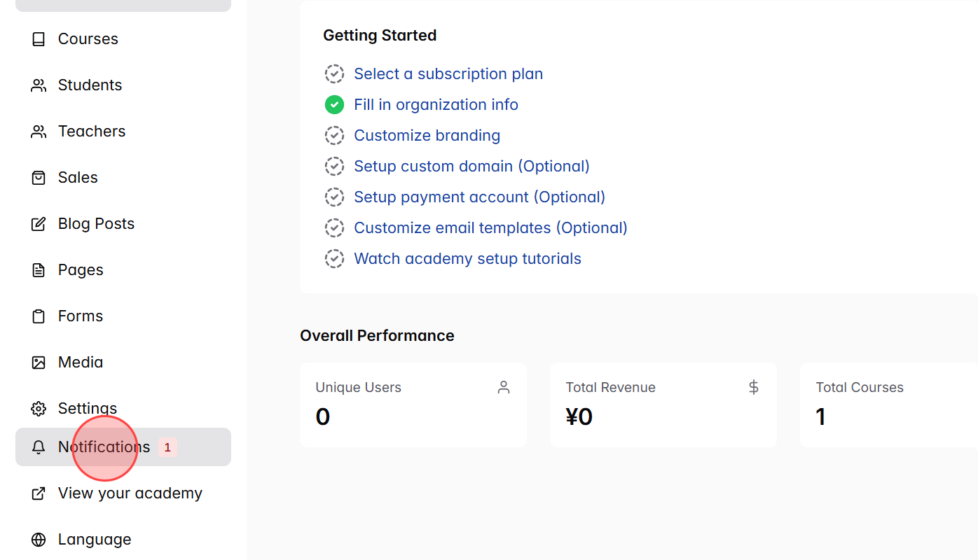Click the external-link icon beside View your academy
The width and height of the screenshot is (978, 560).
pyautogui.click(x=39, y=493)
